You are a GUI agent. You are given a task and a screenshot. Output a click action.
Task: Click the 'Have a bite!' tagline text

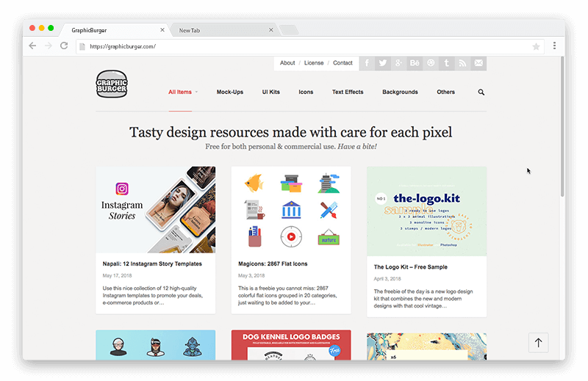[x=357, y=147]
